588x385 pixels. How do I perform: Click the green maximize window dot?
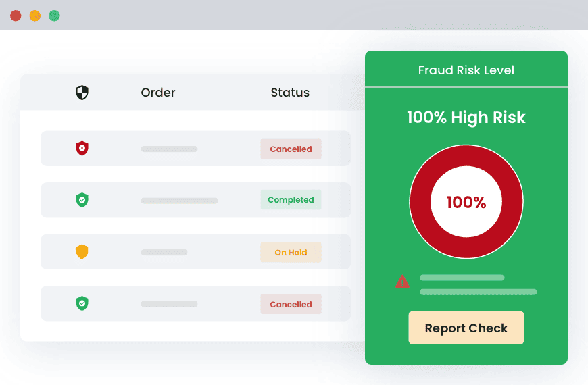tap(54, 16)
